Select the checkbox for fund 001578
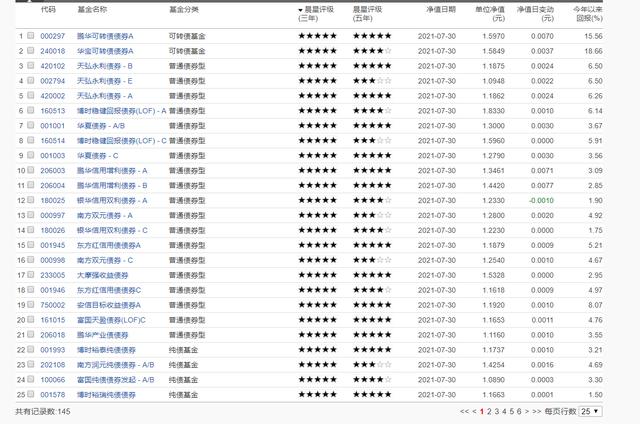Viewport: 640px width, 424px height. pos(31,394)
